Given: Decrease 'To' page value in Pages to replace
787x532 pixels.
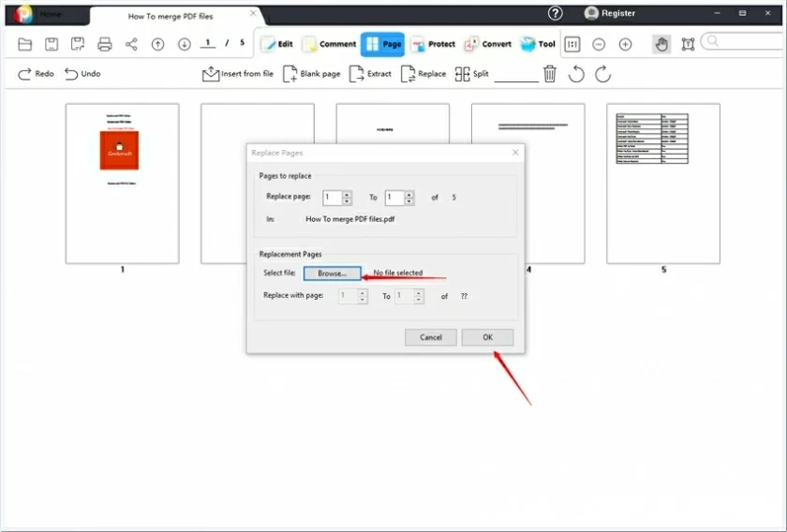Looking at the screenshot, I should [x=409, y=201].
